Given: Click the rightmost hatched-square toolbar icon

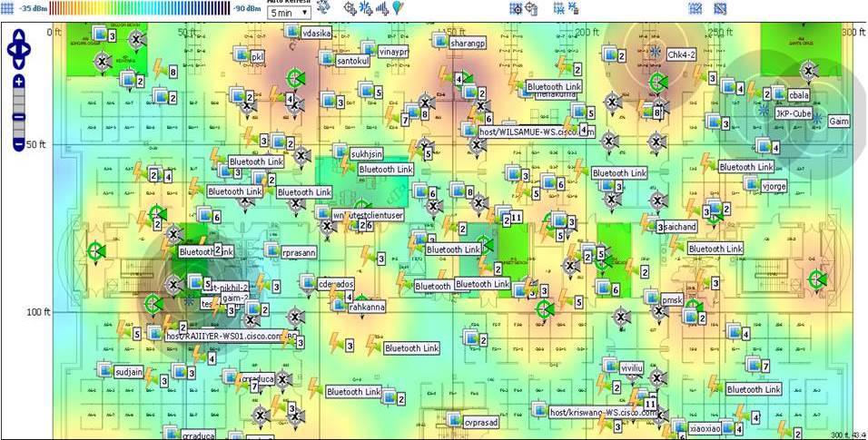Looking at the screenshot, I should click(720, 8).
